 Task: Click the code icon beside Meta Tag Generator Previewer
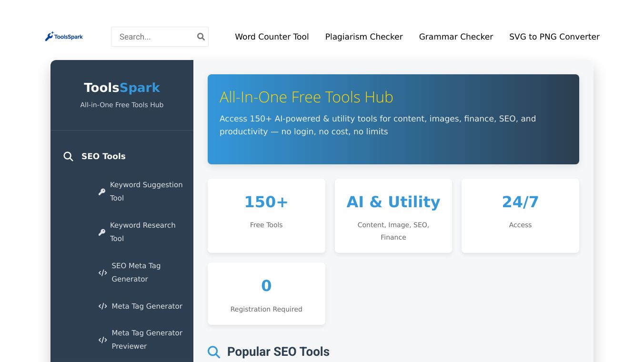coord(102,340)
